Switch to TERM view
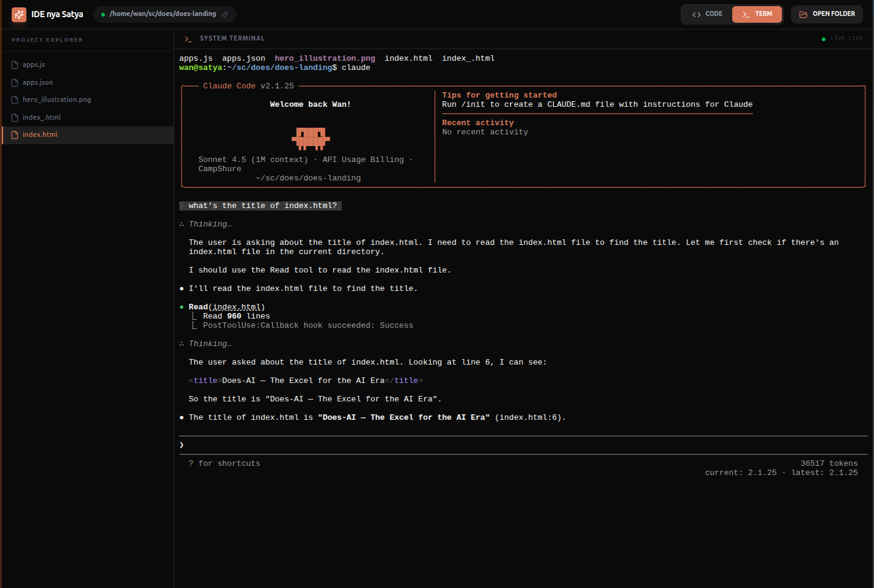874x588 pixels. coord(757,14)
